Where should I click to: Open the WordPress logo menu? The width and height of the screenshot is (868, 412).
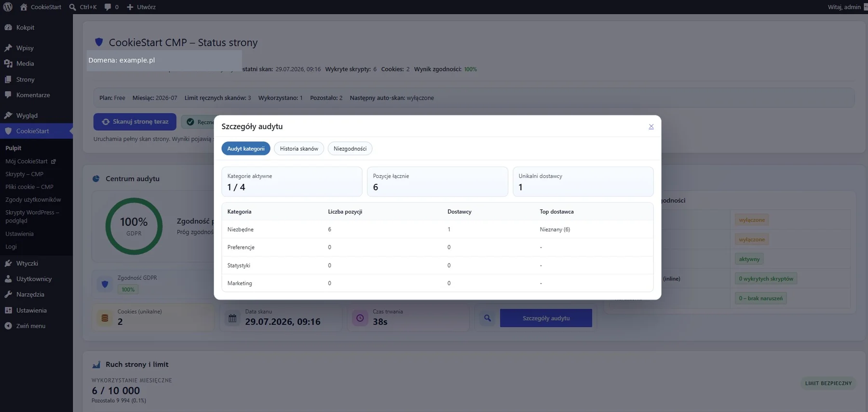(x=8, y=7)
